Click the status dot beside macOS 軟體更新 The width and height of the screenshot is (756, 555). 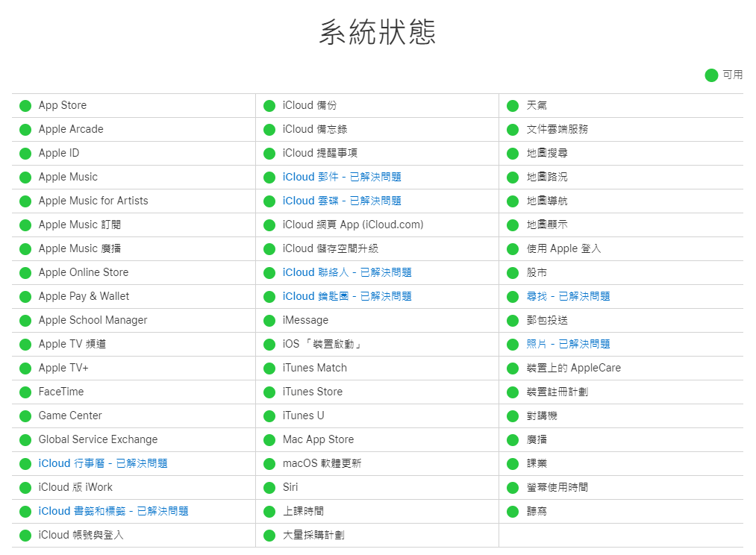click(269, 463)
